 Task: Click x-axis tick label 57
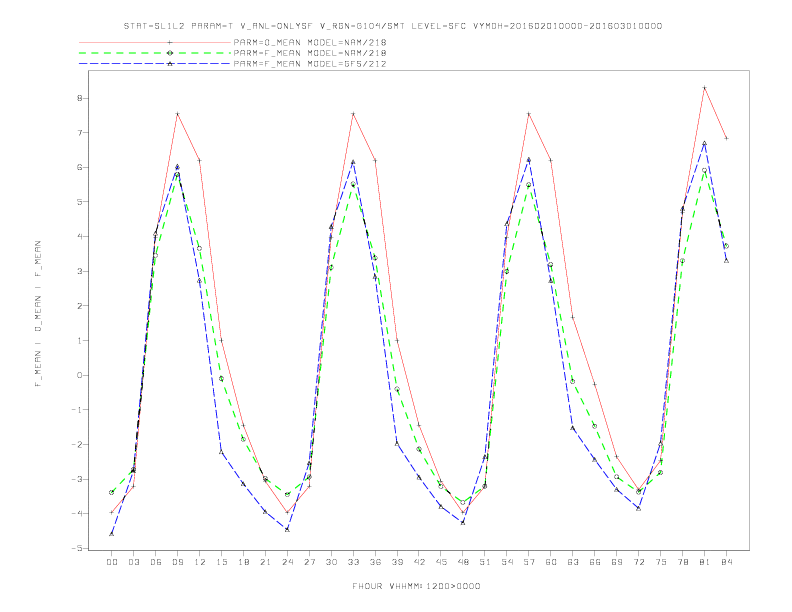point(529,562)
